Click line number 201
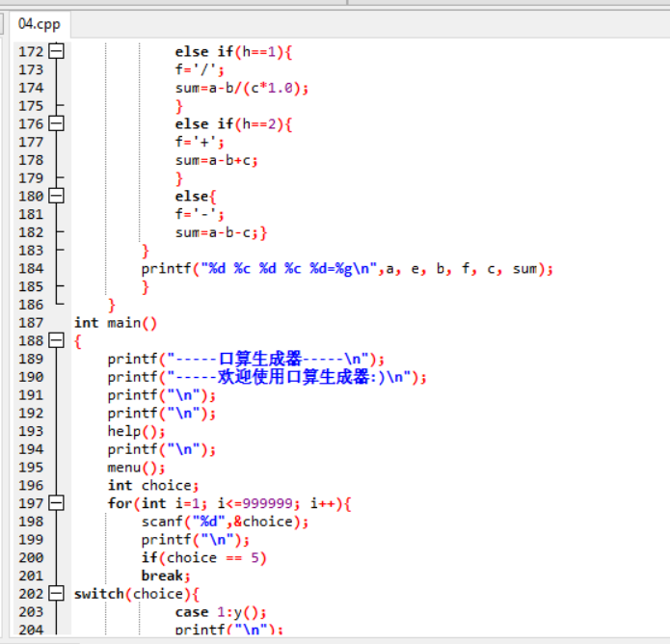670x644 pixels. tap(31, 576)
